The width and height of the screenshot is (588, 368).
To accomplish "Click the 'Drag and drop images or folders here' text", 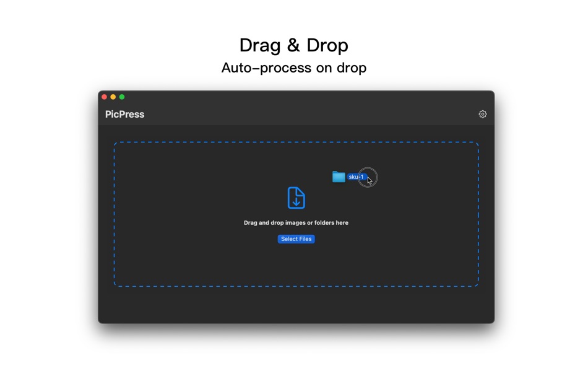I will tap(296, 222).
